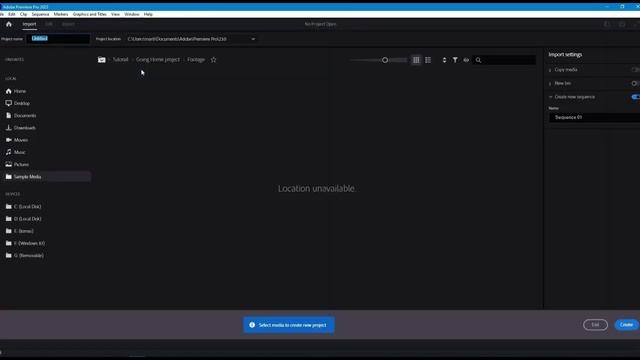Toggle the eye visibility icon in toolbar

[x=466, y=60]
